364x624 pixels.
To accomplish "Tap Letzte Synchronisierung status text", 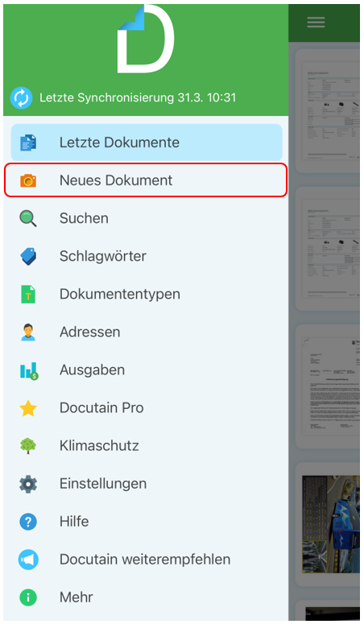I will point(138,98).
